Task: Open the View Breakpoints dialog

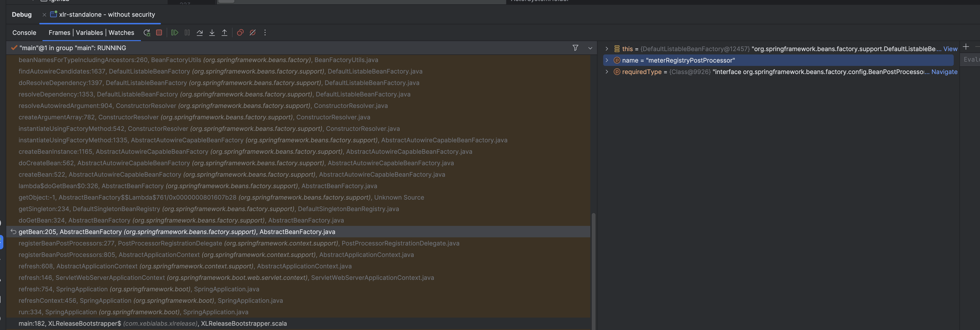Action: [240, 33]
